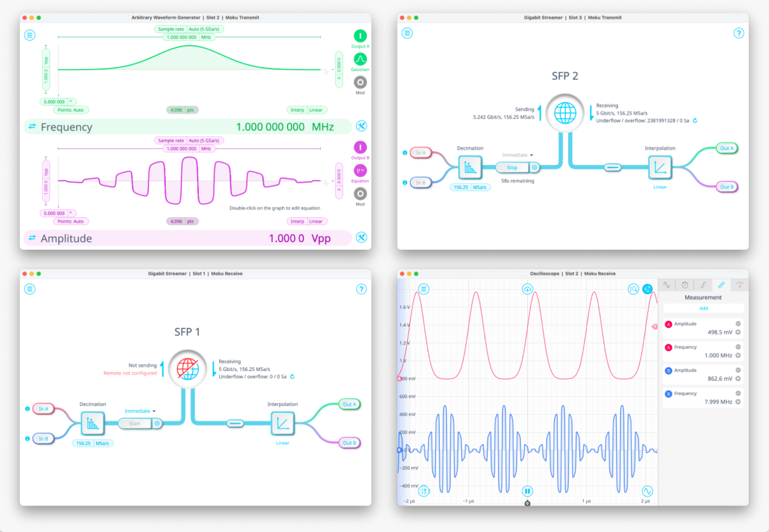Click oscilloscope cursors crosshair icon
The height and width of the screenshot is (532, 769).
(x=424, y=491)
